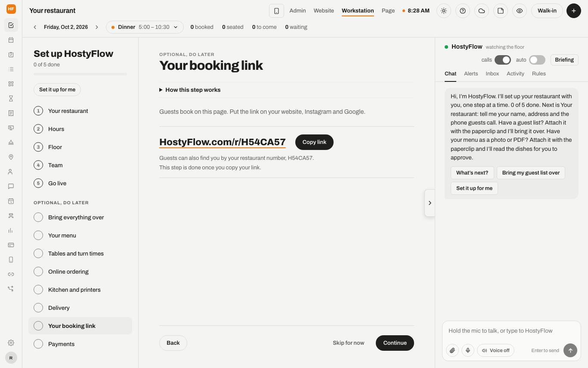The height and width of the screenshot is (368, 588).
Task: Open the help question mark icon
Action: pos(463,11)
